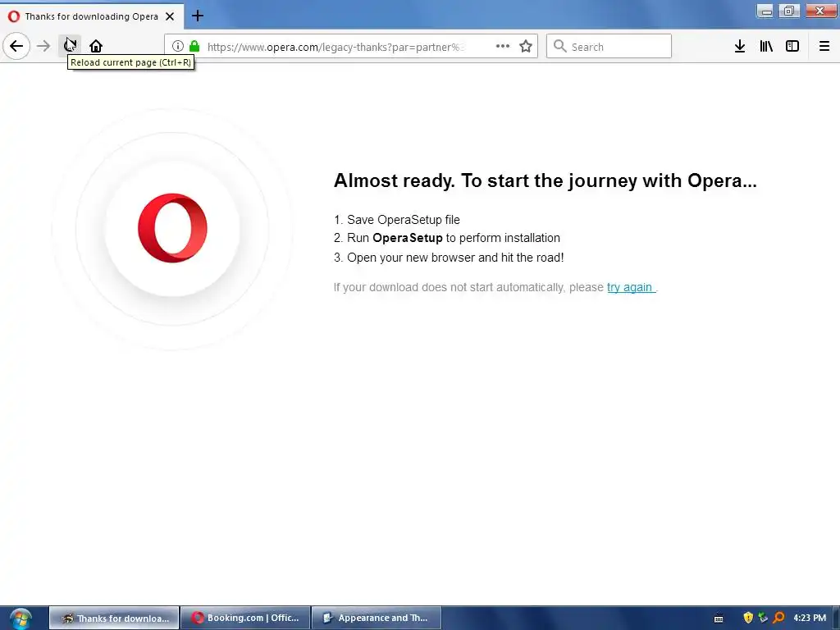The width and height of the screenshot is (840, 630).
Task: Click the magnifier icon in search box
Action: pos(559,47)
